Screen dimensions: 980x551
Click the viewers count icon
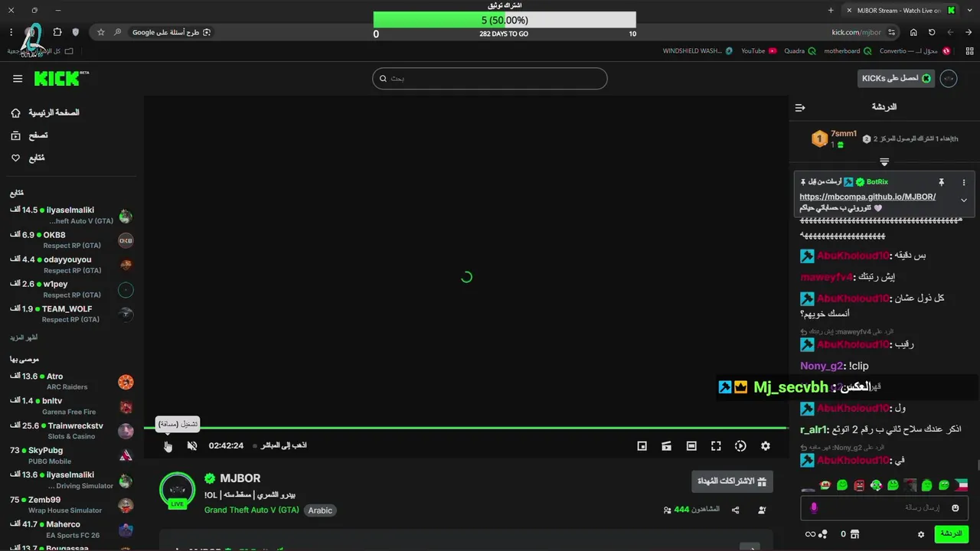pyautogui.click(x=667, y=510)
